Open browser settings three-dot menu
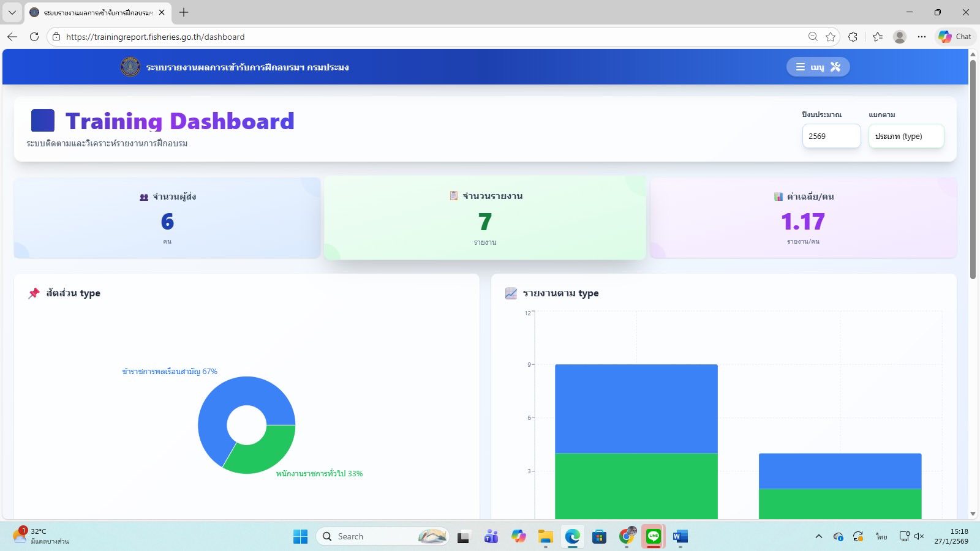The height and width of the screenshot is (551, 980). coord(921,37)
